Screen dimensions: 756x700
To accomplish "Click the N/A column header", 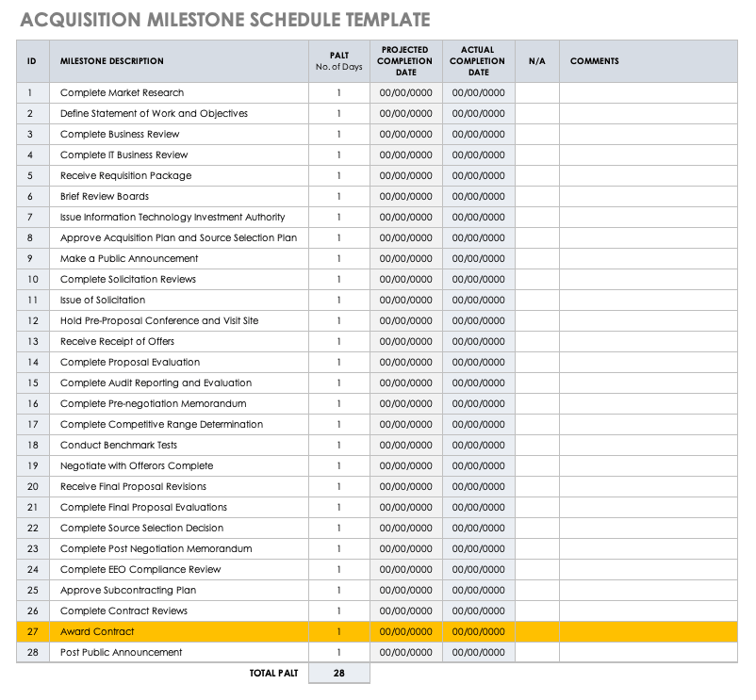I will click(x=536, y=61).
